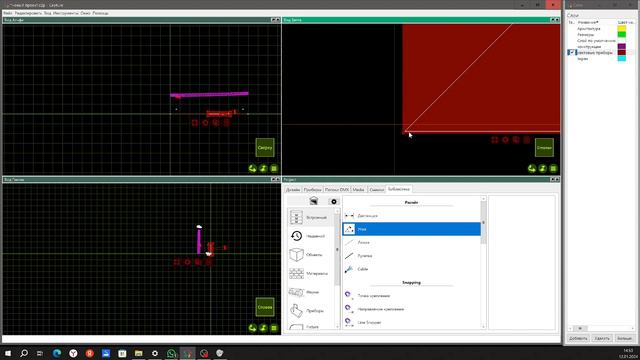This screenshot has width=640, height=360.
Task: Select the mounting point snapping item
Action: pyautogui.click(x=411, y=296)
